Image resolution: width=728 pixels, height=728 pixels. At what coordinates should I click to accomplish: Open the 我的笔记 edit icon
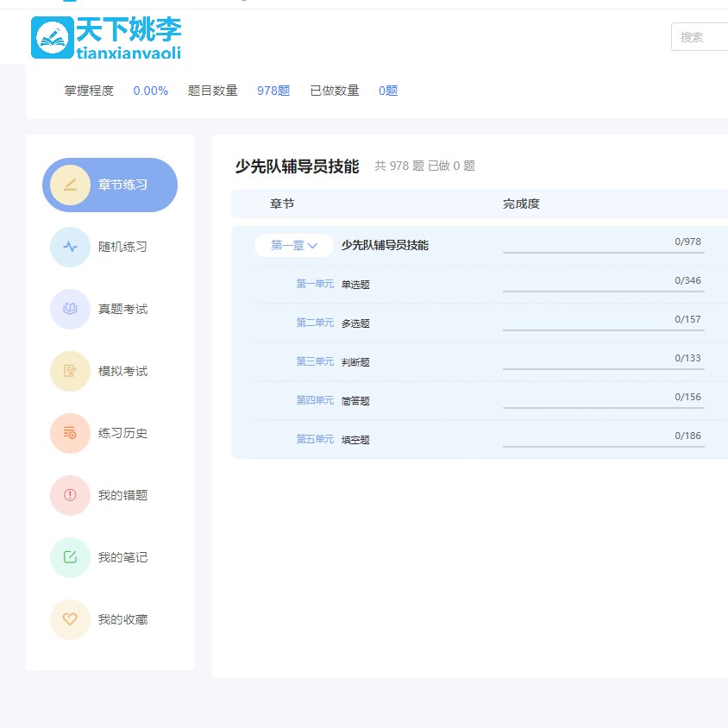[x=70, y=557]
